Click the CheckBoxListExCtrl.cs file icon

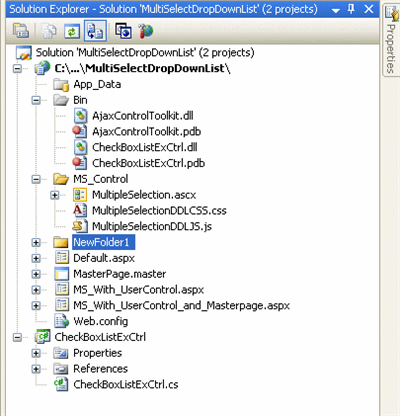click(x=61, y=384)
